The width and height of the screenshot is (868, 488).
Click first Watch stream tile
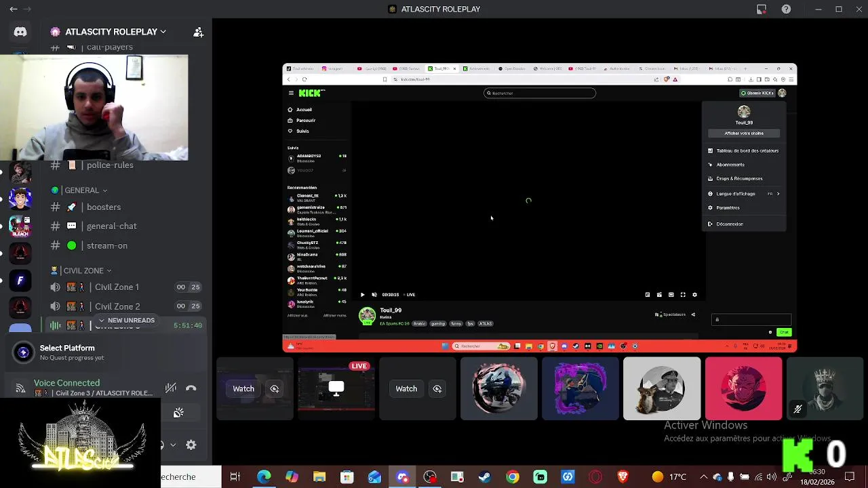243,388
